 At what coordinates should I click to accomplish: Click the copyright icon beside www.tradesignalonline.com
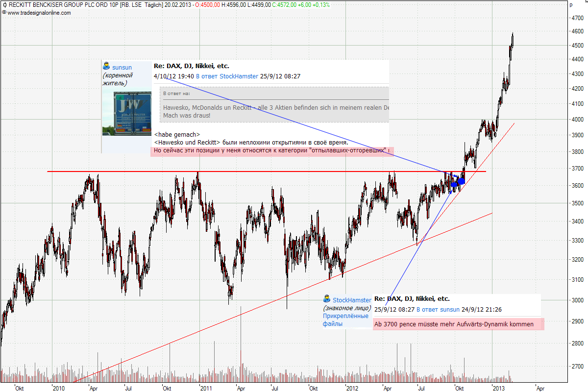click(4, 13)
